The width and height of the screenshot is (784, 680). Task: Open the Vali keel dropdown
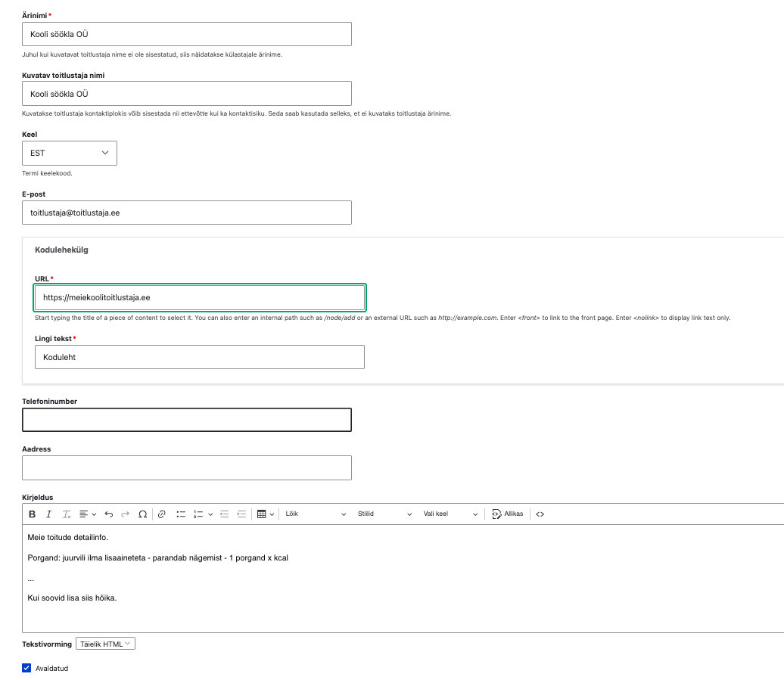click(450, 514)
